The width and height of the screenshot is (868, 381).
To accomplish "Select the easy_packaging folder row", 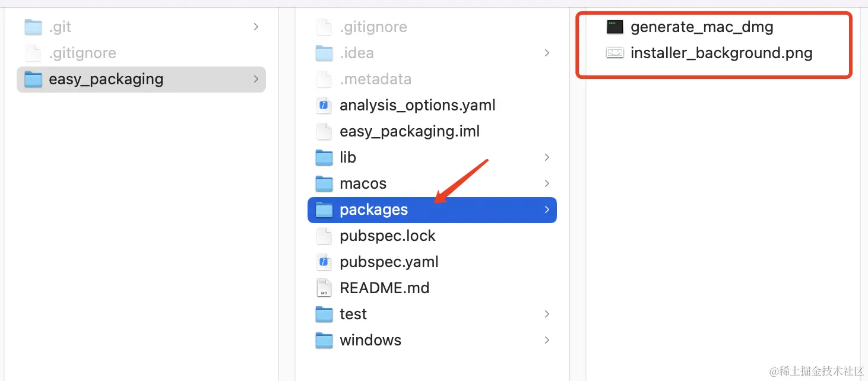I will pos(141,79).
